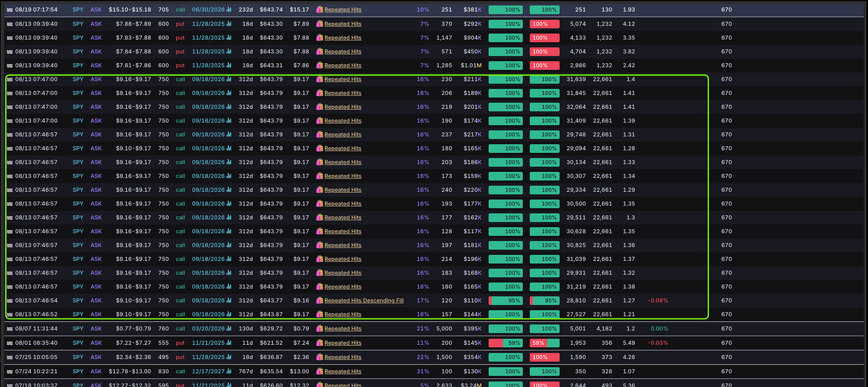Click the $643.87 spot price
The width and height of the screenshot is (868, 387).
[271, 314]
